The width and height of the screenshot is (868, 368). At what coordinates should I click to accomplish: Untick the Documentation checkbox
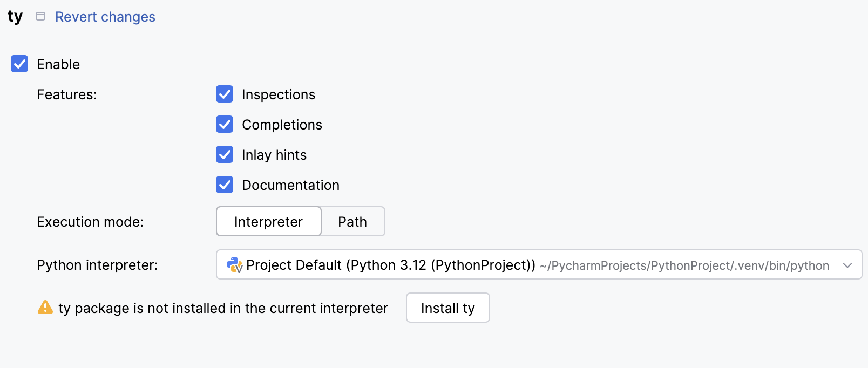point(225,185)
